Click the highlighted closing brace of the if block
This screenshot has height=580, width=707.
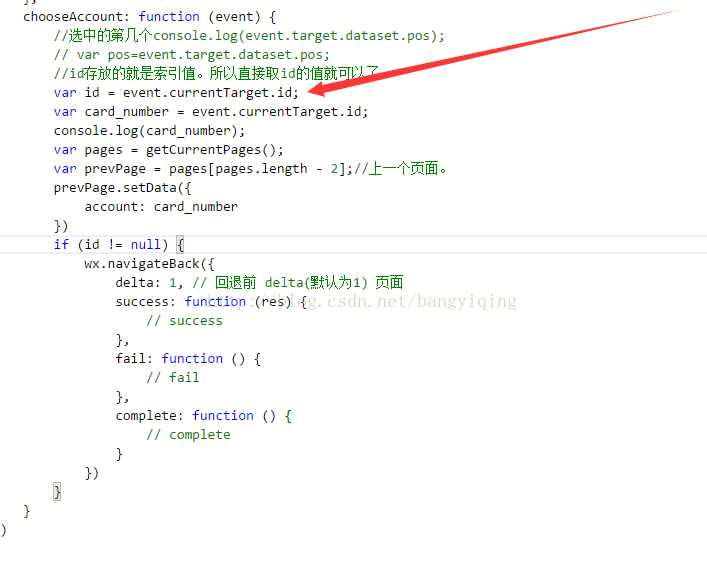(x=57, y=492)
